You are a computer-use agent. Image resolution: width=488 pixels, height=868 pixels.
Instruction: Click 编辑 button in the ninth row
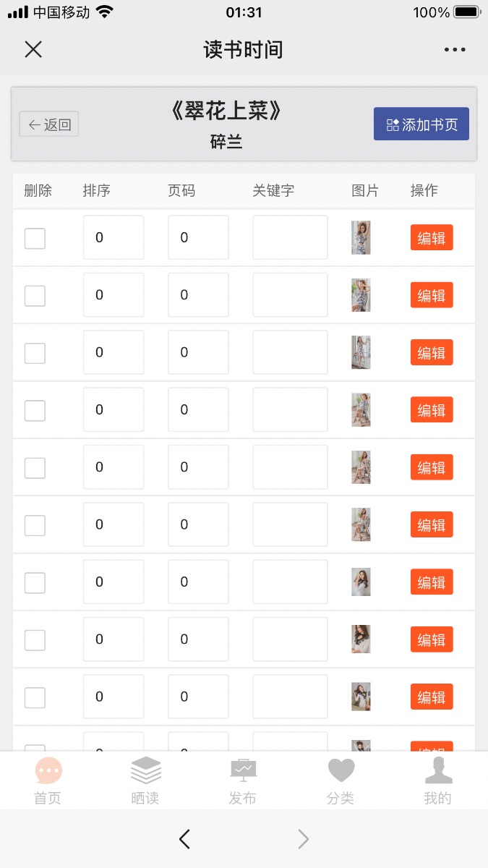pyautogui.click(x=432, y=697)
